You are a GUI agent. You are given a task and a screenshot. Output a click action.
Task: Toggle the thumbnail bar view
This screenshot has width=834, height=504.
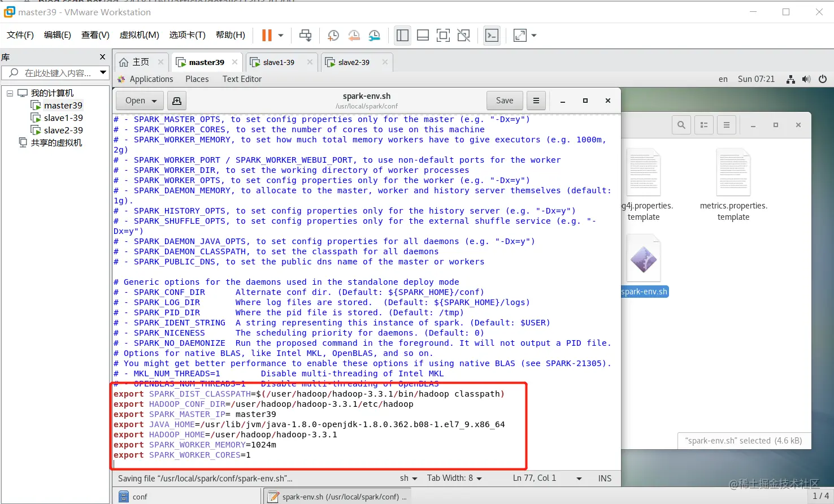click(423, 36)
